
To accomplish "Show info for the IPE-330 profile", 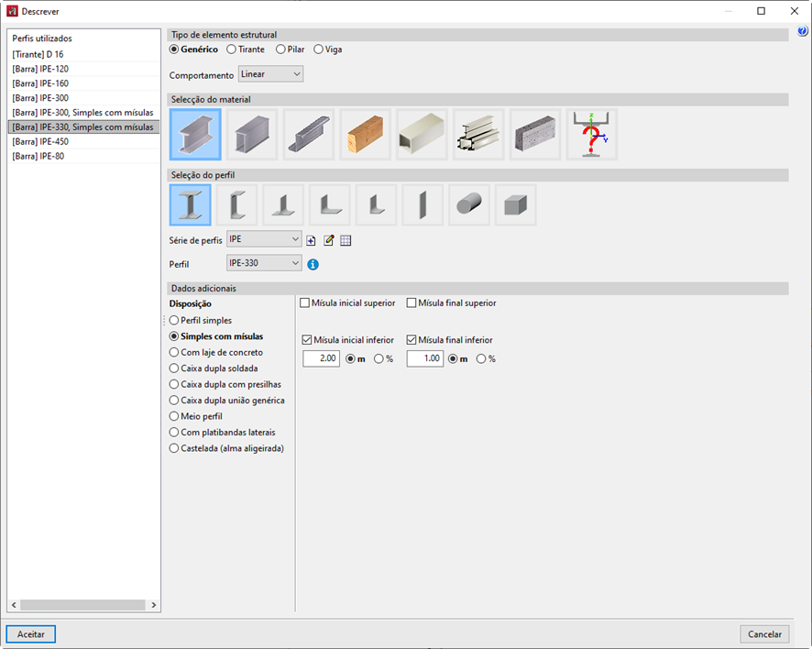I will (313, 264).
